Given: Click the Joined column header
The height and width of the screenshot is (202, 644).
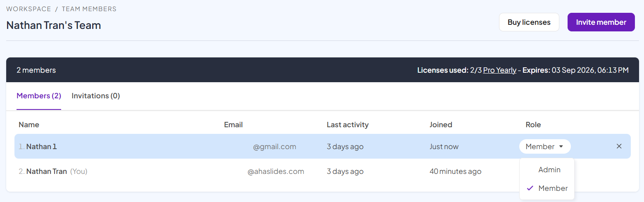Looking at the screenshot, I should 441,125.
